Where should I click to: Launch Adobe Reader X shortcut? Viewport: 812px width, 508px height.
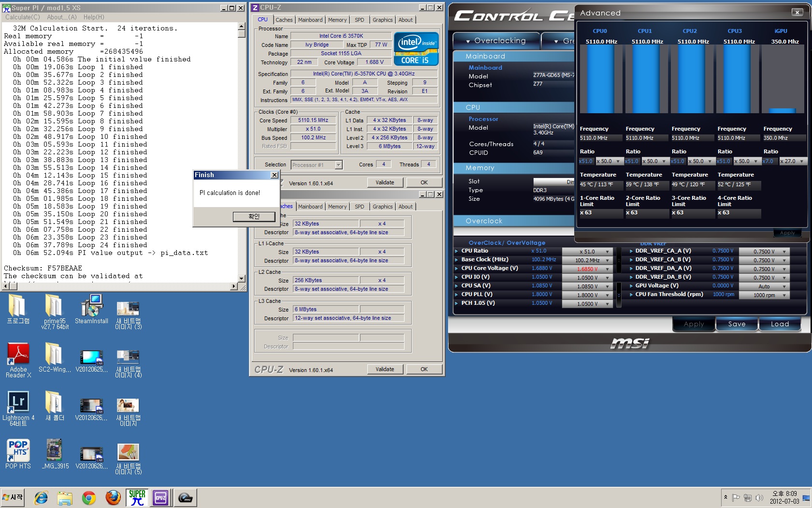click(18, 360)
